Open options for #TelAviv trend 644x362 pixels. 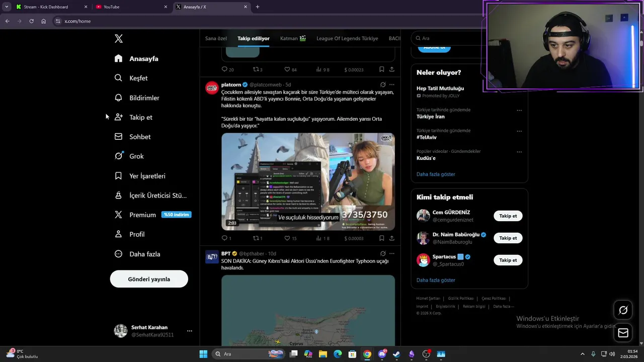coord(519,131)
